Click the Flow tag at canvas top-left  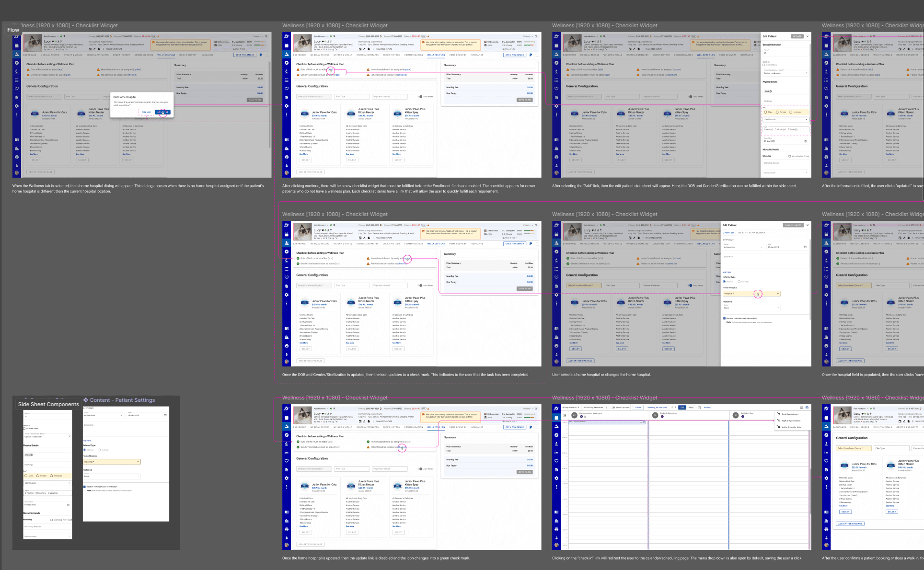coord(13,30)
